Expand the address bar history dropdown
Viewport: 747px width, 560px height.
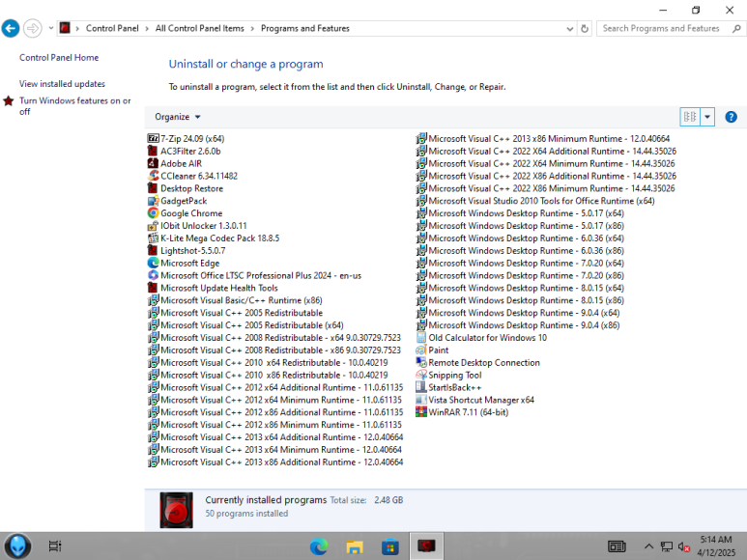pyautogui.click(x=570, y=29)
